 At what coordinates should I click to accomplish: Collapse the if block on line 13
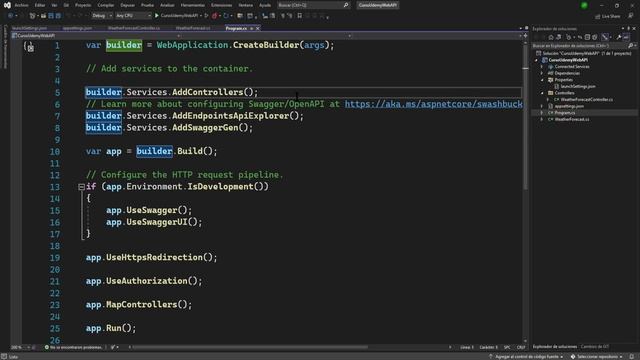click(81, 187)
